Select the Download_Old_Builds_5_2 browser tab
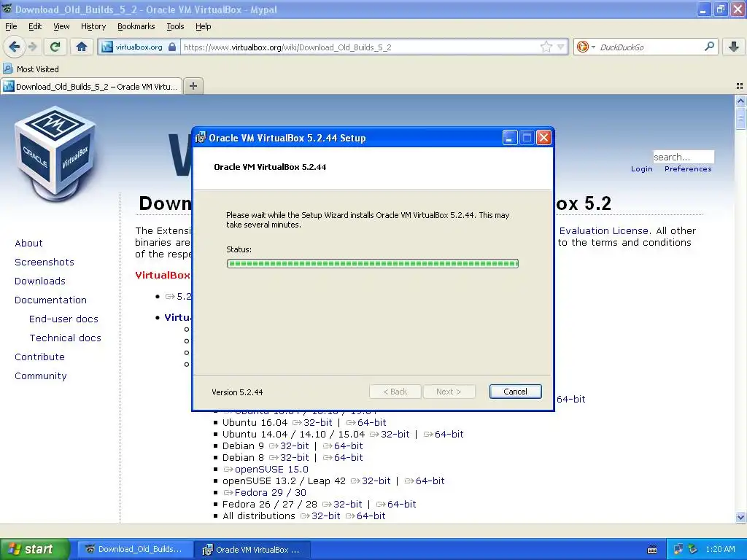This screenshot has height=560, width=747. (x=91, y=86)
